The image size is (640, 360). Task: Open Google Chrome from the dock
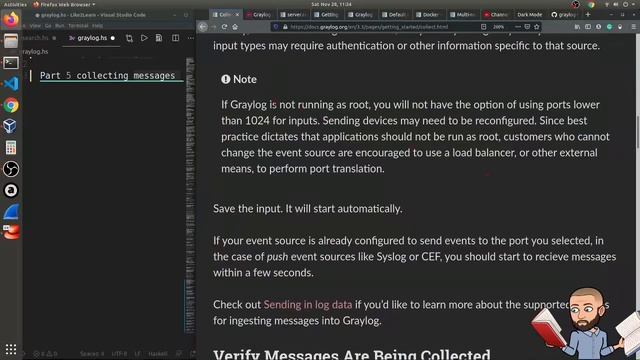tap(11, 105)
